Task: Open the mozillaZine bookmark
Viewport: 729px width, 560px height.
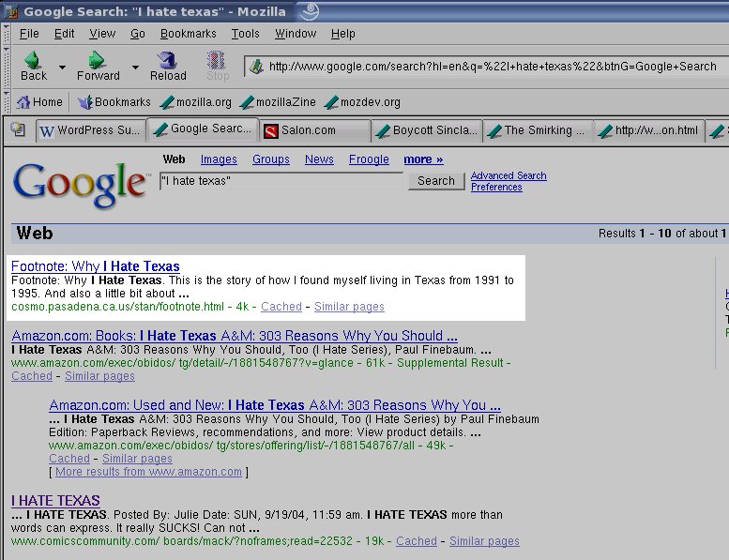Action: [x=278, y=102]
